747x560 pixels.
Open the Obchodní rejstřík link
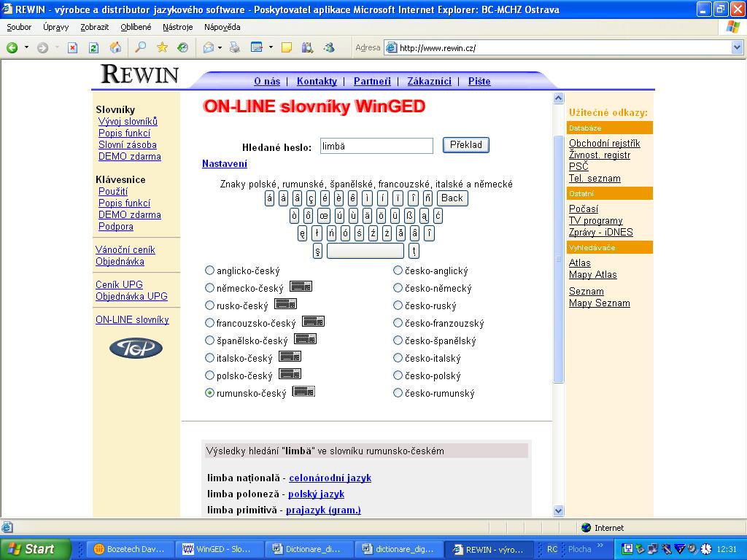tap(605, 144)
